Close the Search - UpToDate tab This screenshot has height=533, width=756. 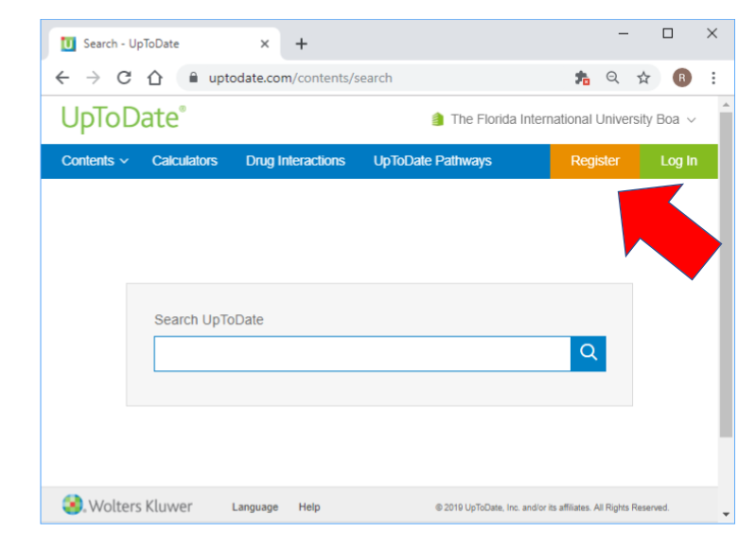[x=264, y=44]
